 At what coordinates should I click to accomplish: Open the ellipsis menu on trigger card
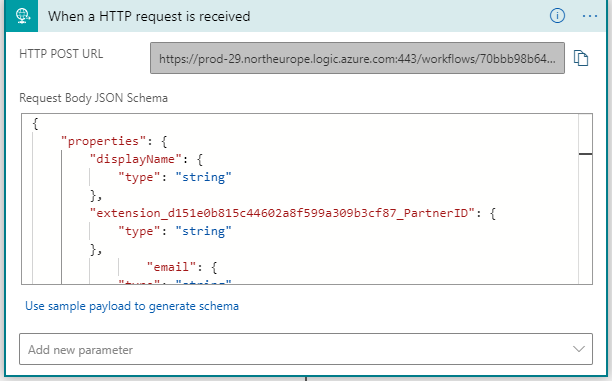click(589, 16)
